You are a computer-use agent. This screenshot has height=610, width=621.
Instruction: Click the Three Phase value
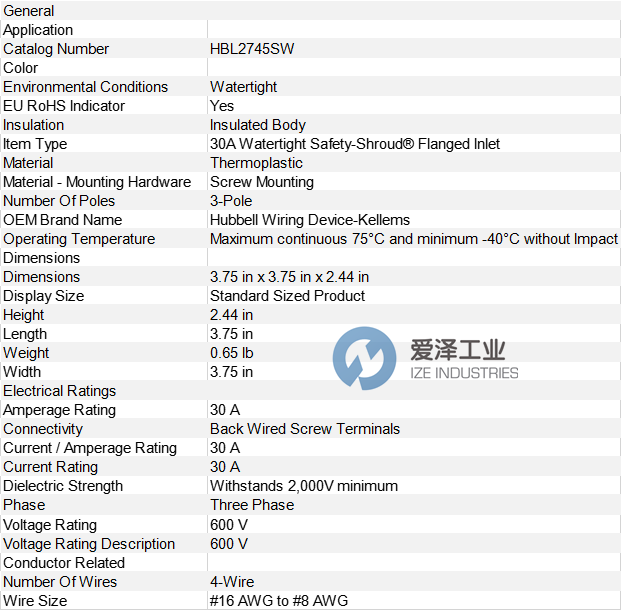[x=252, y=505]
